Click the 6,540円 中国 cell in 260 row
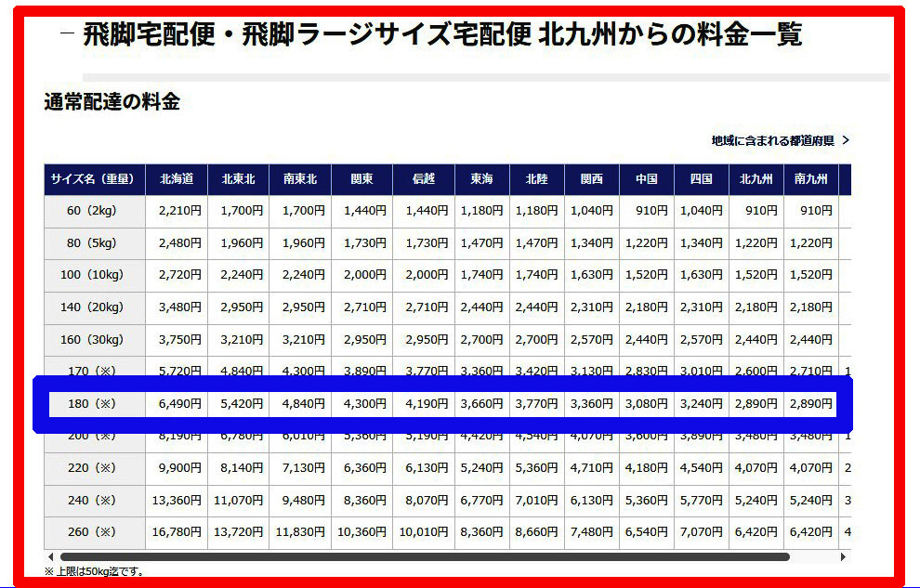Viewport: 920px width, 588px height. coord(647,532)
